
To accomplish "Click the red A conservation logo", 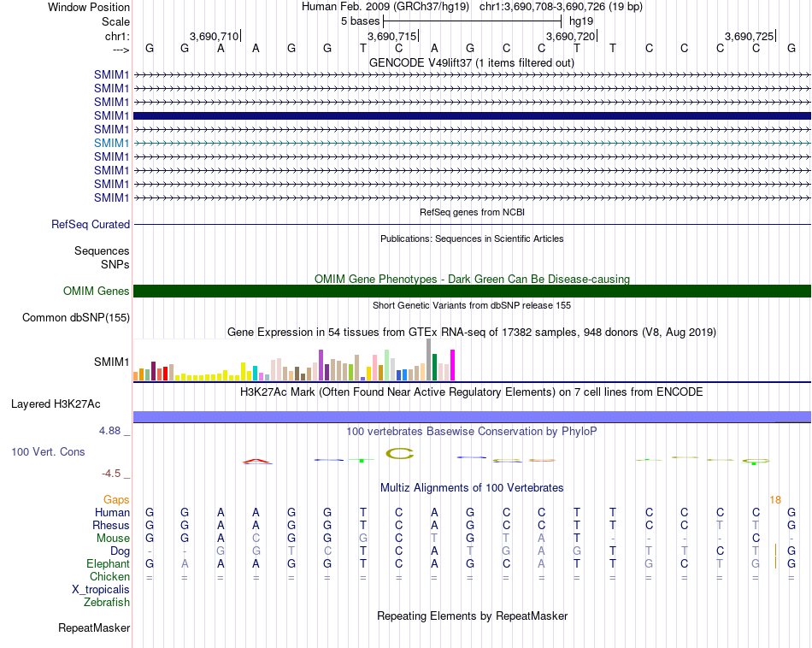I will coord(257,461).
